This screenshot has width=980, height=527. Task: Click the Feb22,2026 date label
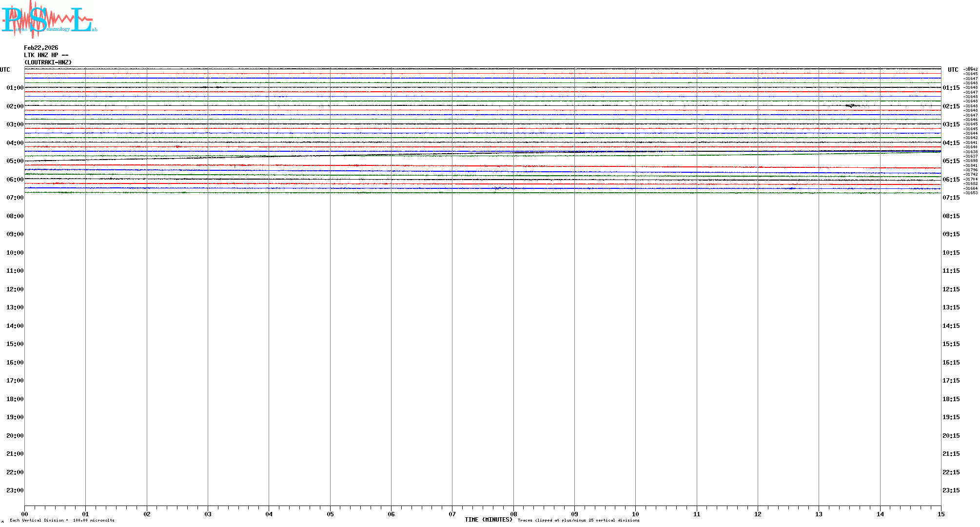pyautogui.click(x=41, y=48)
